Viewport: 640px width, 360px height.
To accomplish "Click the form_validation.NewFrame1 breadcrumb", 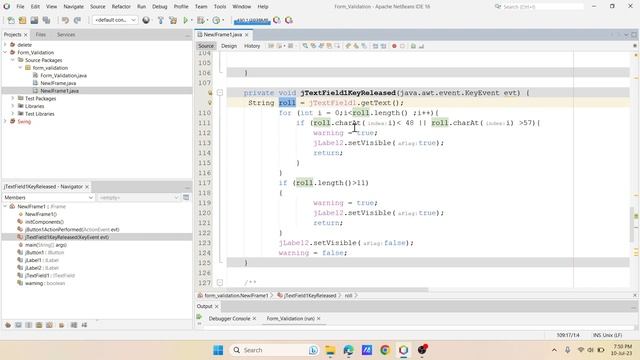I will click(x=236, y=296).
